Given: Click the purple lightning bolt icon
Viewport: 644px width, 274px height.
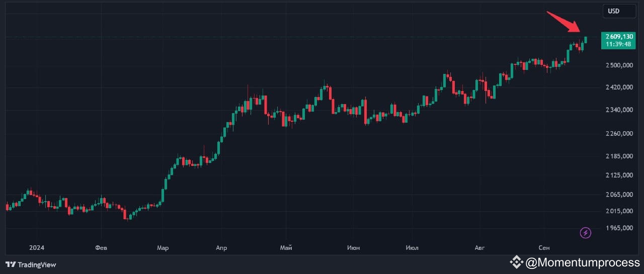Looking at the screenshot, I should pos(586,233).
